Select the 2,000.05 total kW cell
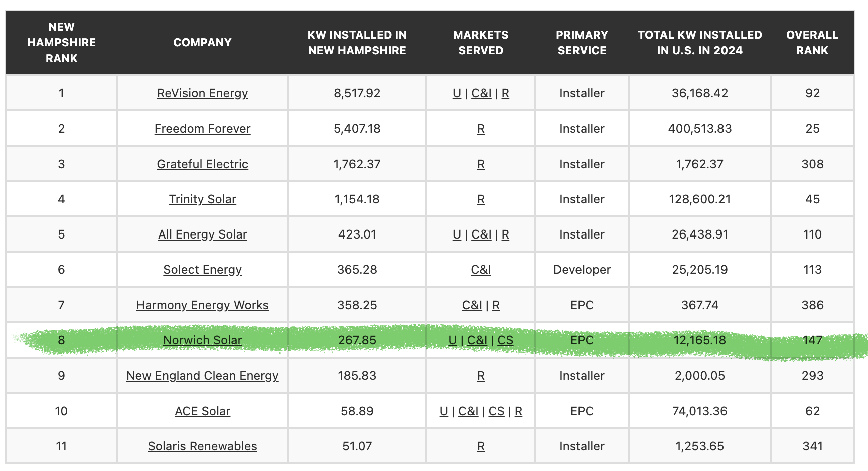This screenshot has height=471, width=868. tap(700, 376)
